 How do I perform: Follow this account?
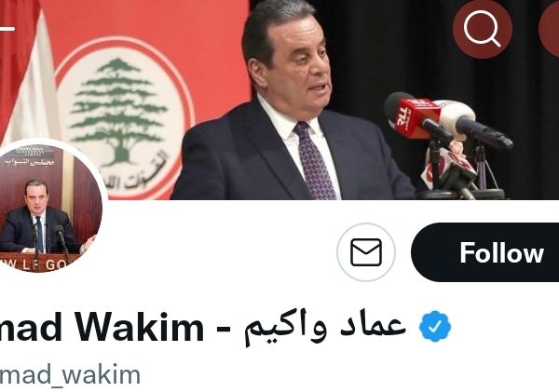point(485,252)
